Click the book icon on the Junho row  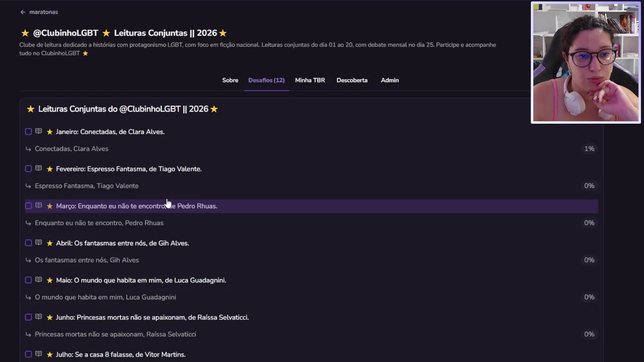[38, 317]
